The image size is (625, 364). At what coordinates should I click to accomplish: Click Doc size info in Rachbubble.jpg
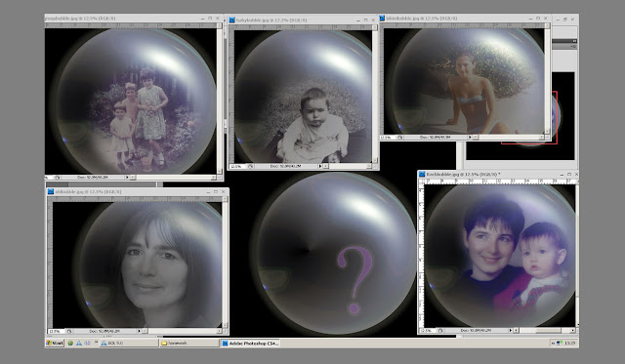476,331
